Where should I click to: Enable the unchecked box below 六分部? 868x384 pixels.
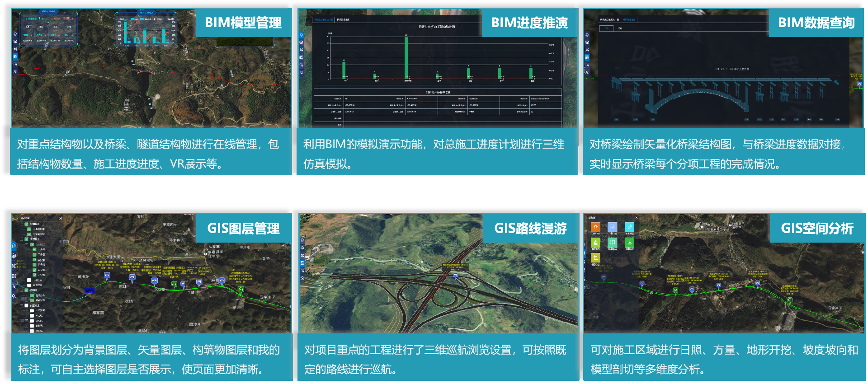pos(29,280)
